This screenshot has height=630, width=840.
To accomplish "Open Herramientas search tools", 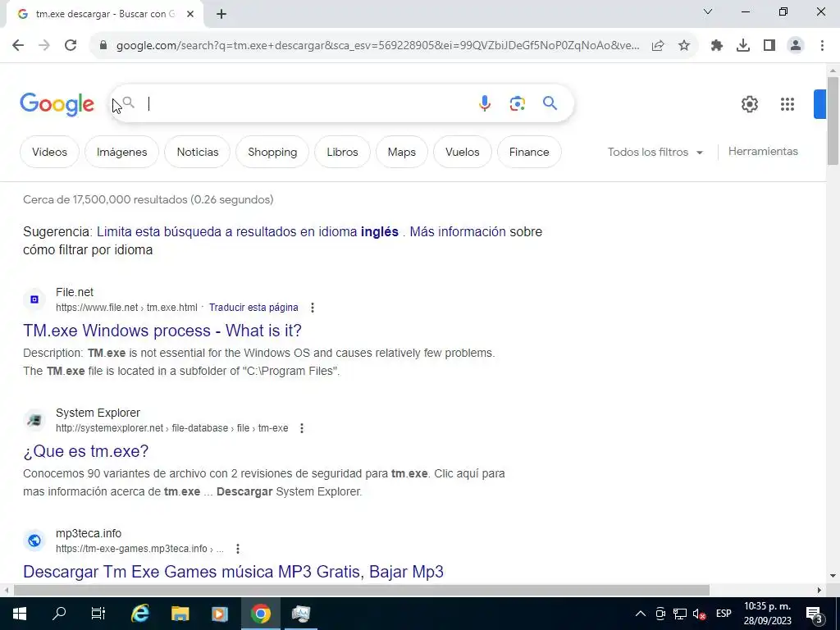I will pos(763,152).
